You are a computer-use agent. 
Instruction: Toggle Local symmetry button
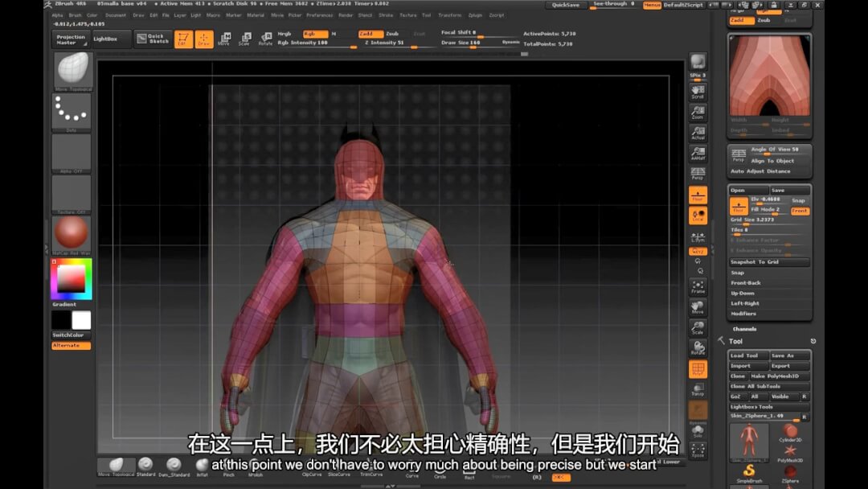(x=698, y=216)
